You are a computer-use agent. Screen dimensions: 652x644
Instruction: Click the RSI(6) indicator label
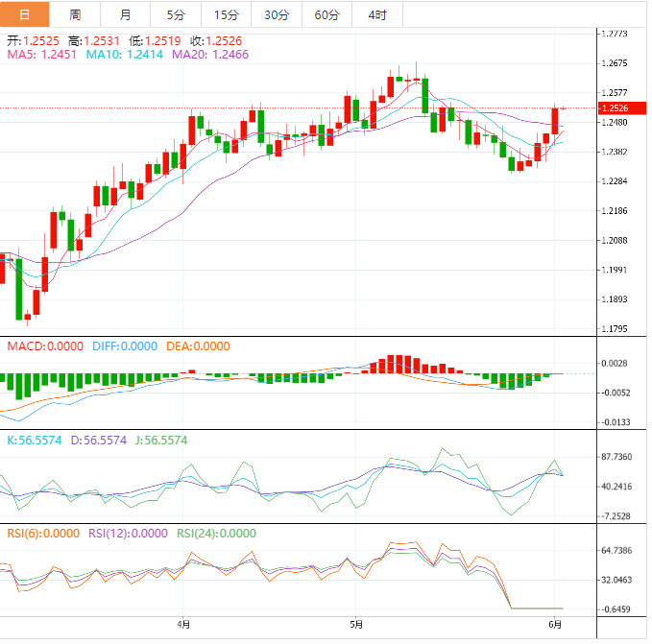[43, 534]
